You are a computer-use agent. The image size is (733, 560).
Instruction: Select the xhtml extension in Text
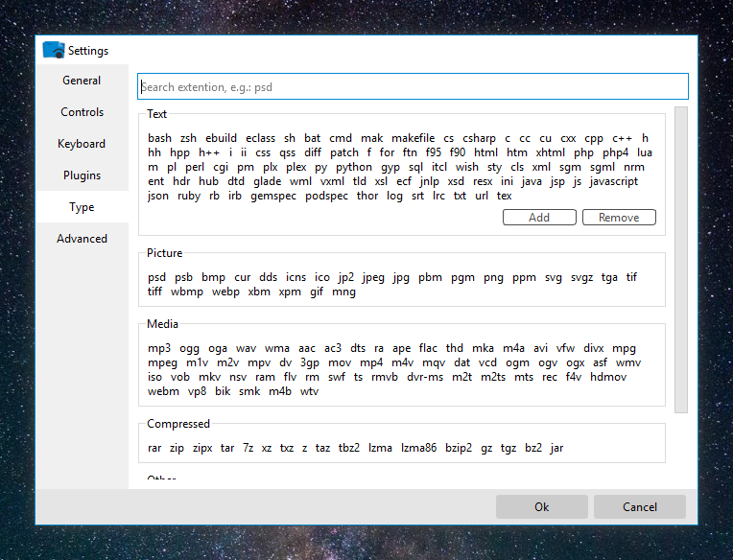[550, 152]
